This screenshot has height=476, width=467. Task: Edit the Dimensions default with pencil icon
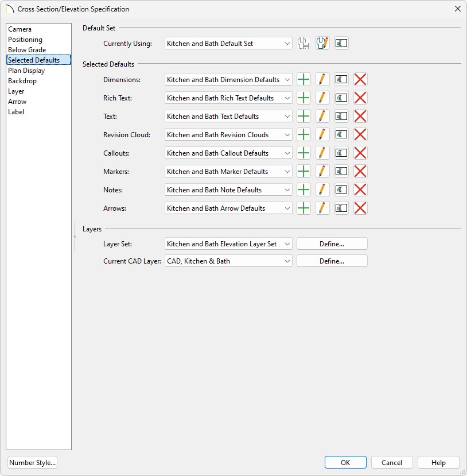(322, 80)
